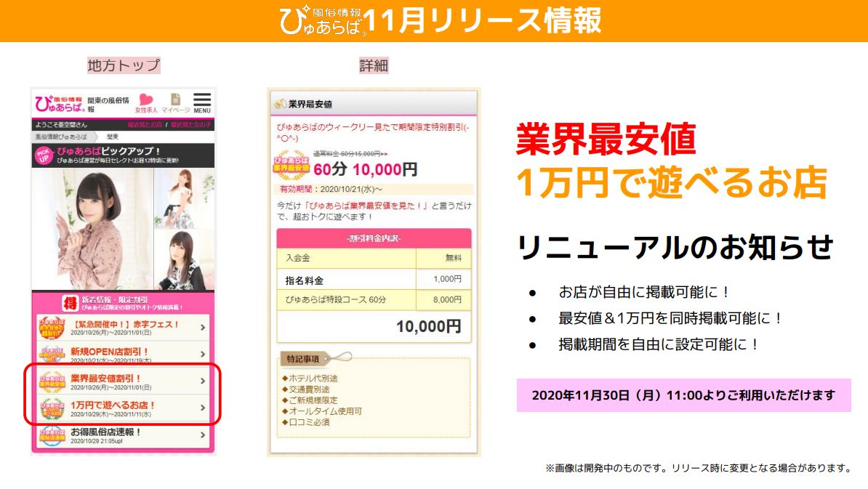Click the 最近見た女の子 link
This screenshot has height=489, width=868.
click(190, 125)
